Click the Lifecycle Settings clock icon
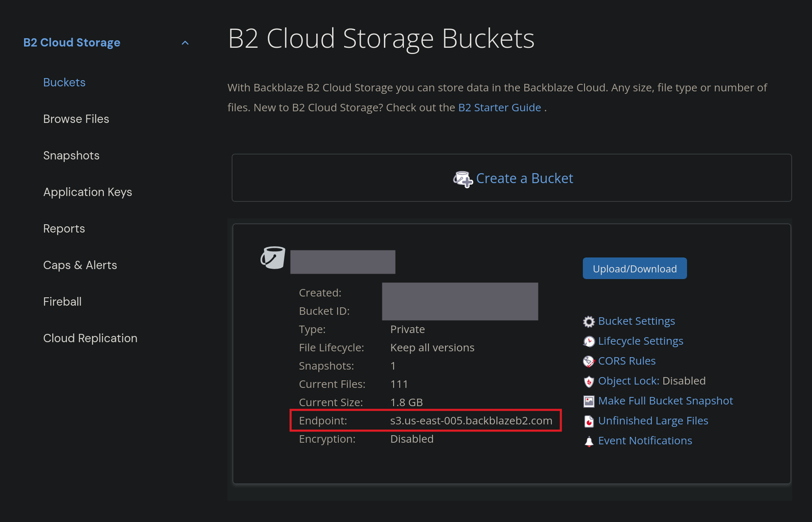This screenshot has width=812, height=522. [589, 341]
